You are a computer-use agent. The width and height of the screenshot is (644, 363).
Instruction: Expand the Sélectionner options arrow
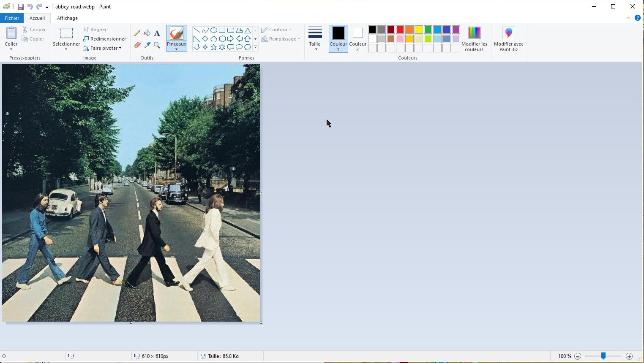coord(66,49)
